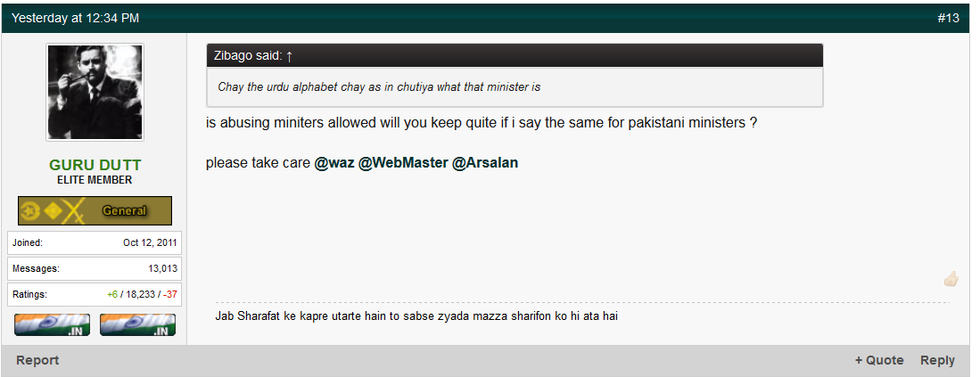Open @Arsalan mention profile
The image size is (980, 377).
click(485, 163)
